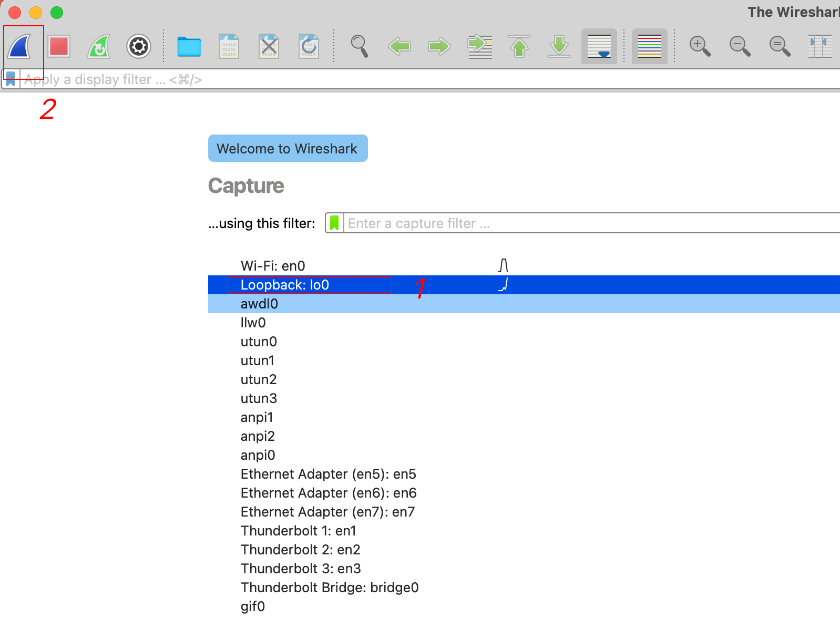Select Thunderbolt 3: en3 interface

coord(524,569)
